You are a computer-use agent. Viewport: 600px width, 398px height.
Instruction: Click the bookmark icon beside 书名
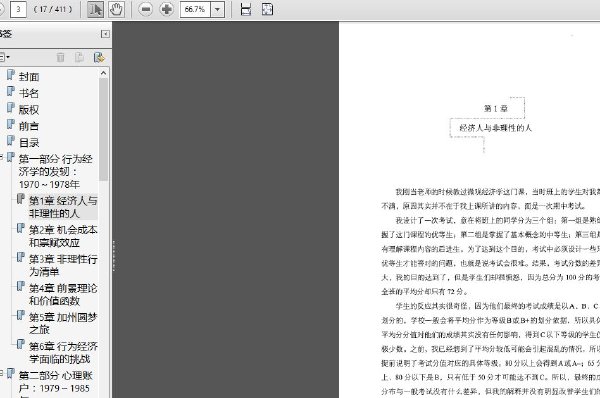(11, 91)
